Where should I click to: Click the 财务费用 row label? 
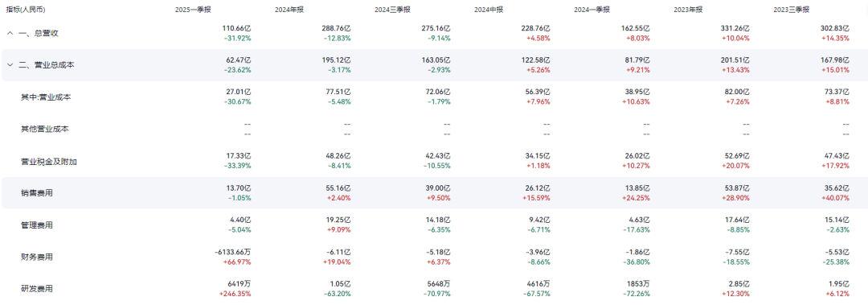33,258
